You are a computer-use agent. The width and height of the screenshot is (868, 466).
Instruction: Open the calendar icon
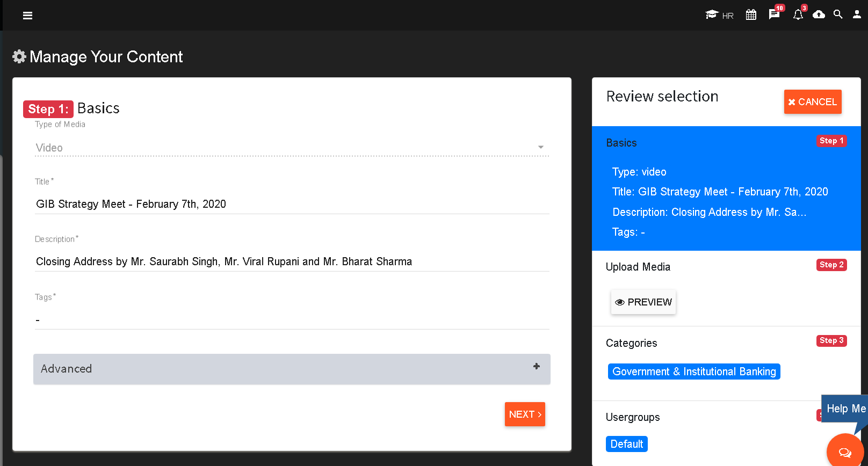click(x=751, y=15)
